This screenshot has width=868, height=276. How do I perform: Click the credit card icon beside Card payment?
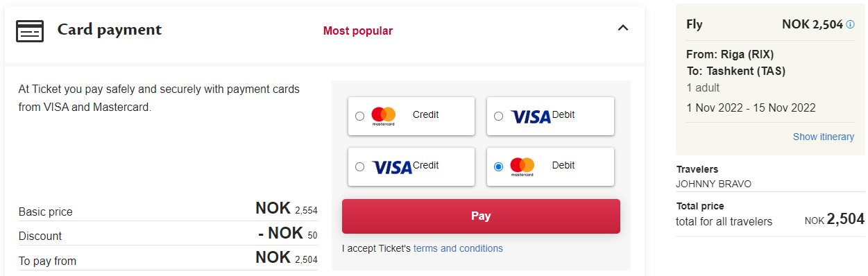30,31
